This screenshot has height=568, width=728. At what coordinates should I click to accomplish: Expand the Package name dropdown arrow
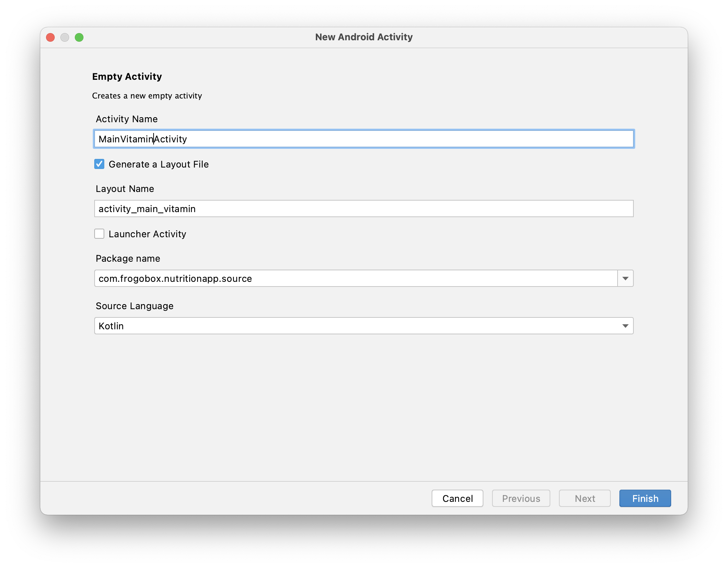(625, 279)
